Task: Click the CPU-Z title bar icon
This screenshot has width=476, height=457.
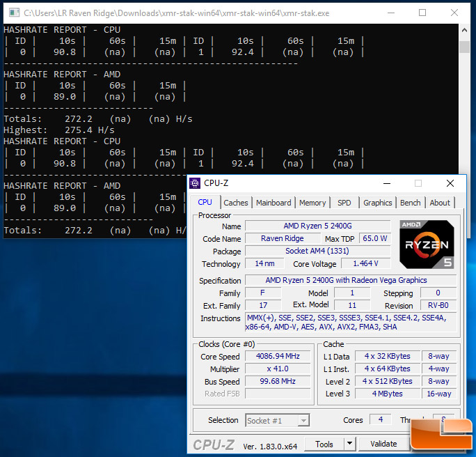Action: point(195,183)
